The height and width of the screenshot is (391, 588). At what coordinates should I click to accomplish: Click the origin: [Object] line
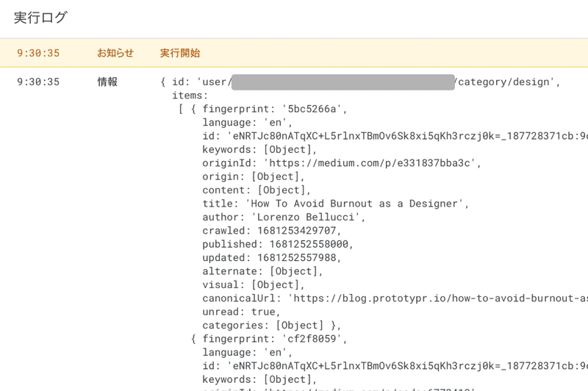[254, 176]
